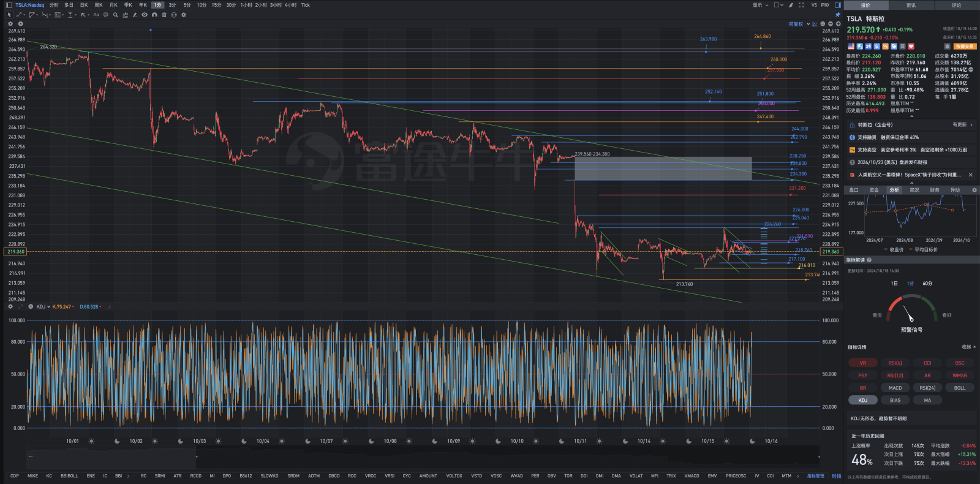Open main chart settings gear

[10, 24]
